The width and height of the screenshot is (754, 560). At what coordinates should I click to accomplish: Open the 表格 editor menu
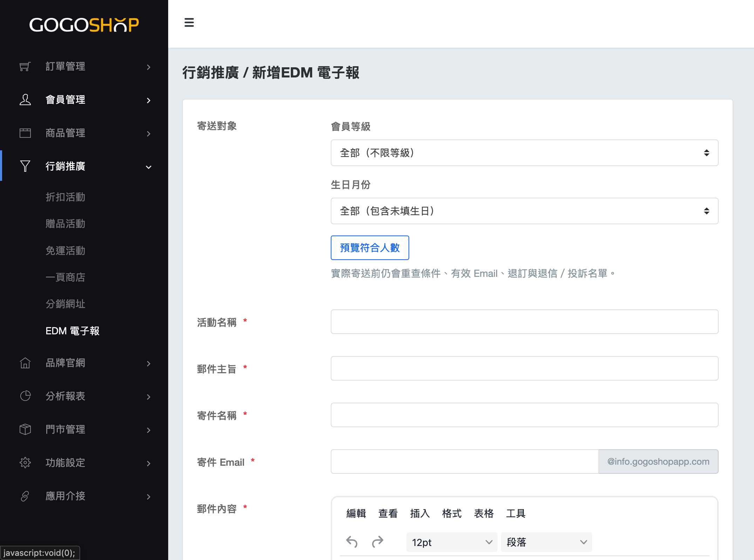[484, 513]
